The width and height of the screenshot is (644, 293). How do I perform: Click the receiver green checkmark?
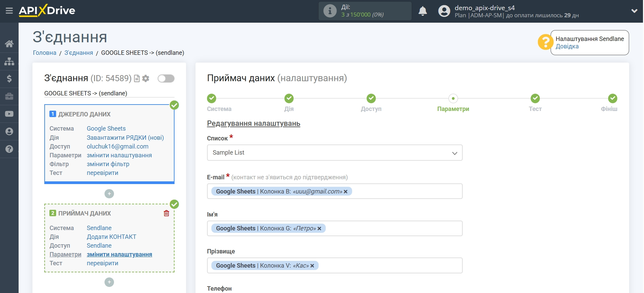tap(174, 204)
